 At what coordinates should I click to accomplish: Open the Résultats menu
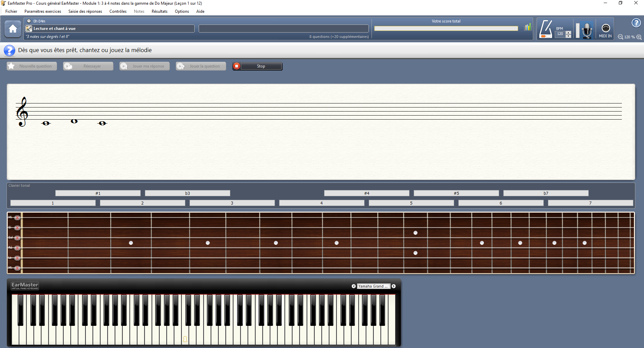coord(159,11)
